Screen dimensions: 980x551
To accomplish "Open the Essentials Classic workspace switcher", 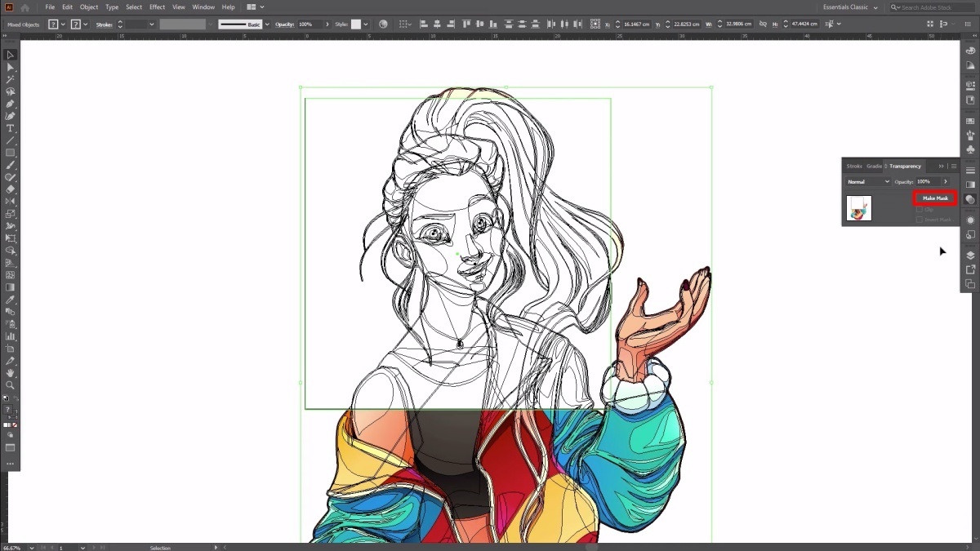I will [x=851, y=7].
